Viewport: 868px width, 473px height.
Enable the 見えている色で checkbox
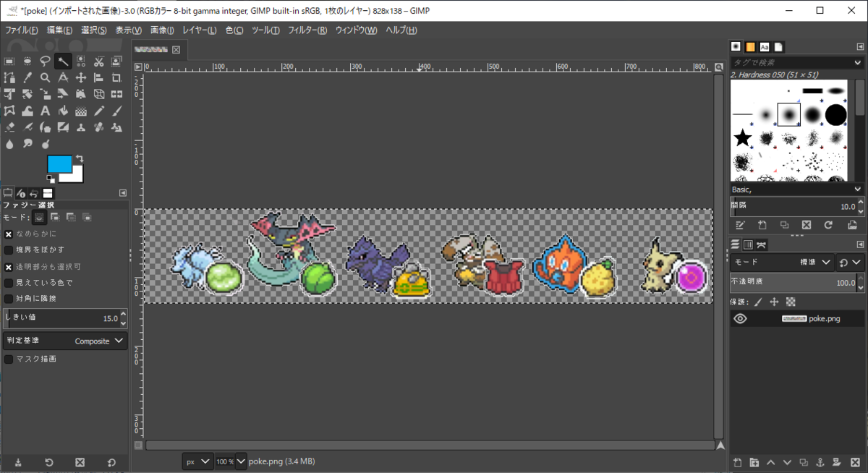[9, 282]
